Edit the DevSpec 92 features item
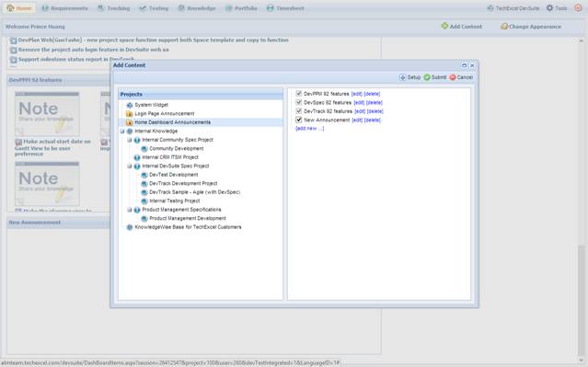This screenshot has height=367, width=588. [x=359, y=103]
